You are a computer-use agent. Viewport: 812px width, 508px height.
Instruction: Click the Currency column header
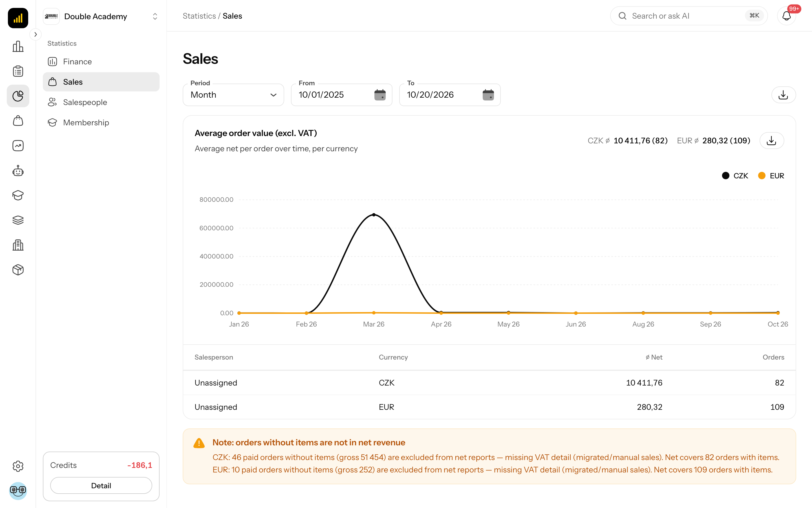click(x=393, y=357)
